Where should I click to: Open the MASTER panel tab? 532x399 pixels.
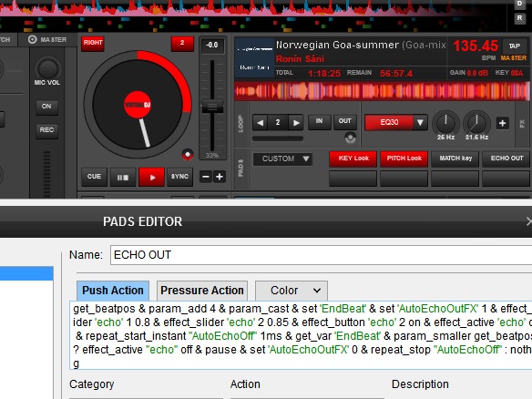[x=47, y=40]
